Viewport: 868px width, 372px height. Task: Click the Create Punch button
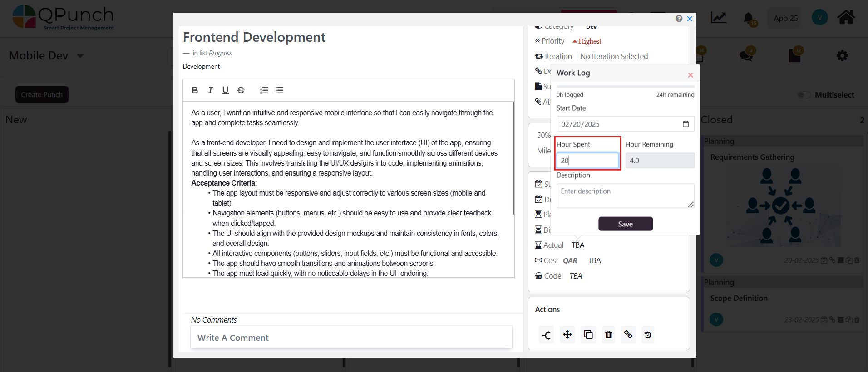42,94
